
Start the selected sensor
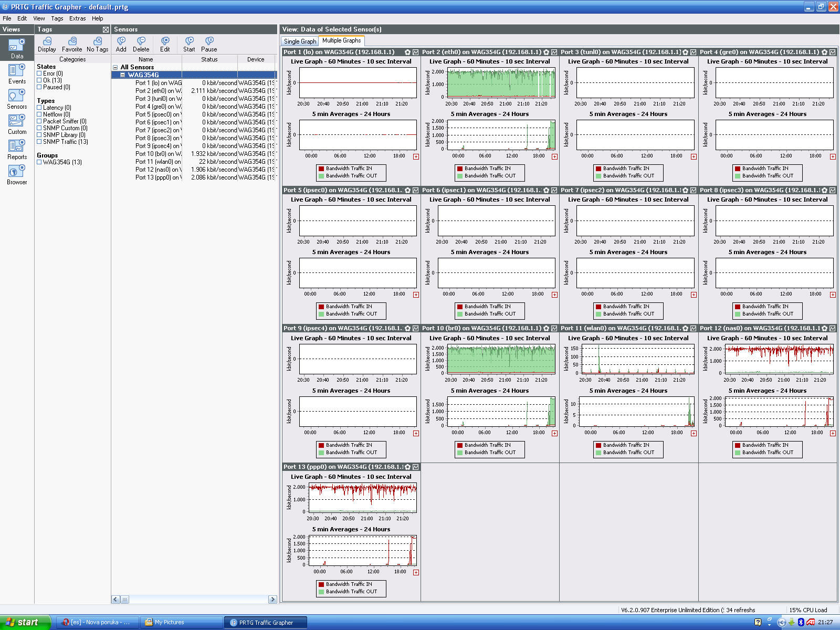pyautogui.click(x=189, y=45)
